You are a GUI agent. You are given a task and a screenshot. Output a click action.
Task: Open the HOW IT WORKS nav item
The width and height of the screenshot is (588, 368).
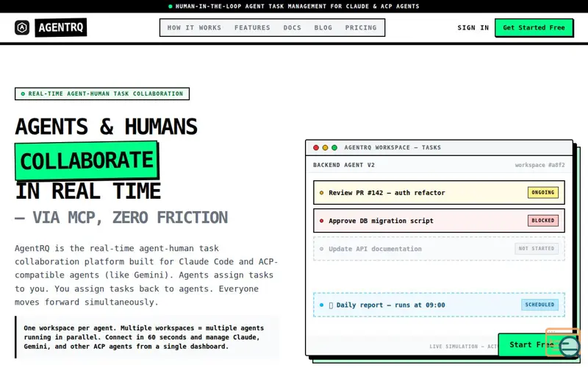(x=194, y=28)
